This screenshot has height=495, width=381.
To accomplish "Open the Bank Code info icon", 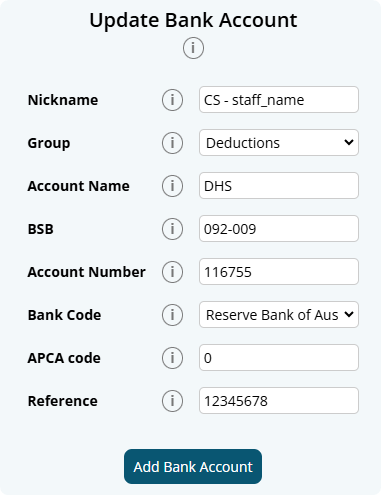I will point(172,315).
